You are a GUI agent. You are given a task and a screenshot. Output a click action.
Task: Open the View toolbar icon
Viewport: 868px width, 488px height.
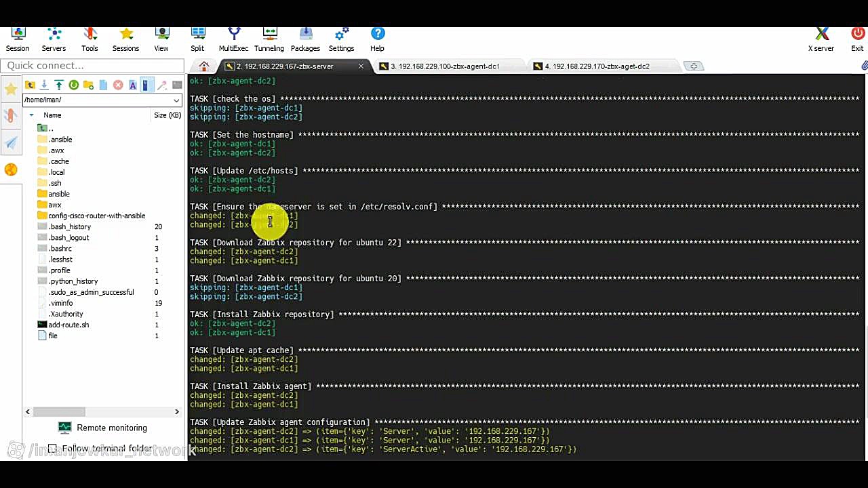(161, 40)
